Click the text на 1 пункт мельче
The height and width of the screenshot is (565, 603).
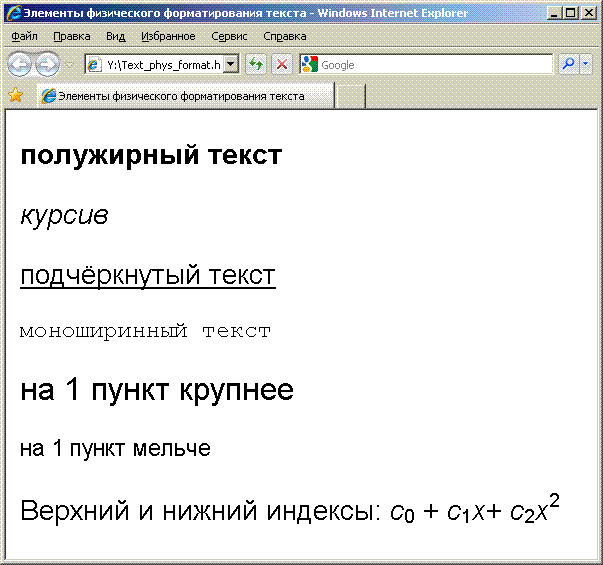pos(115,448)
